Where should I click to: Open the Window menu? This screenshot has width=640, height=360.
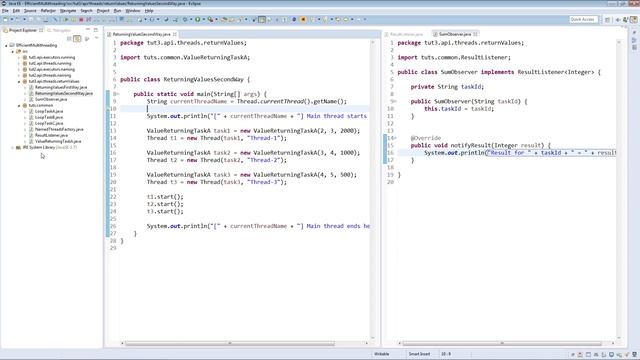pos(133,11)
